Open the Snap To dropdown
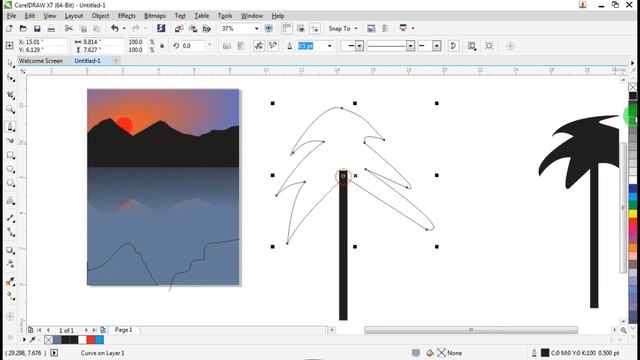 tap(343, 29)
